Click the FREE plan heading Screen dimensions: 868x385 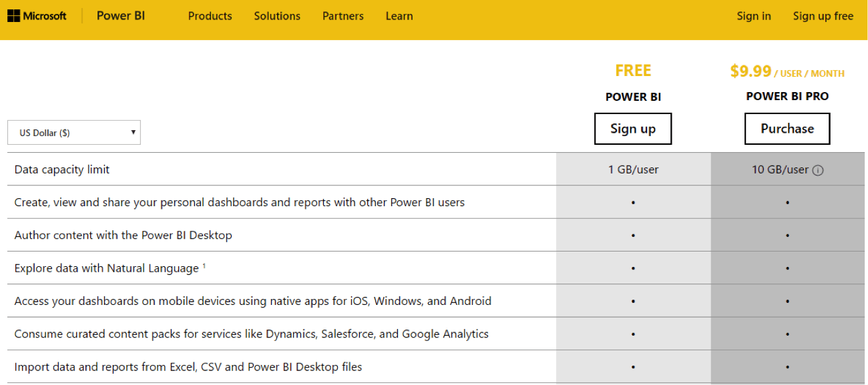coord(633,71)
